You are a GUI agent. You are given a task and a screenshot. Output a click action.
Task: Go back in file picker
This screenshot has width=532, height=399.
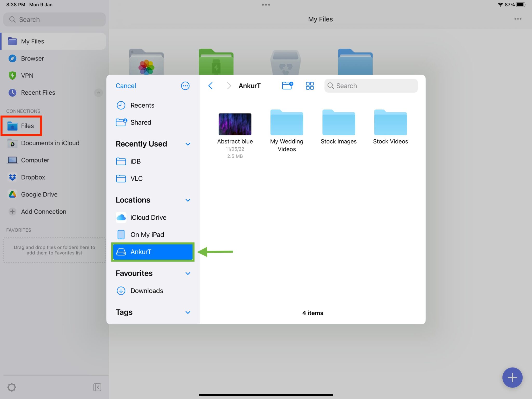pos(210,86)
